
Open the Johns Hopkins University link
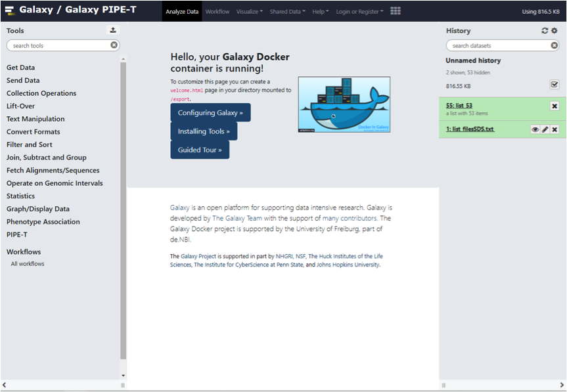click(x=348, y=265)
